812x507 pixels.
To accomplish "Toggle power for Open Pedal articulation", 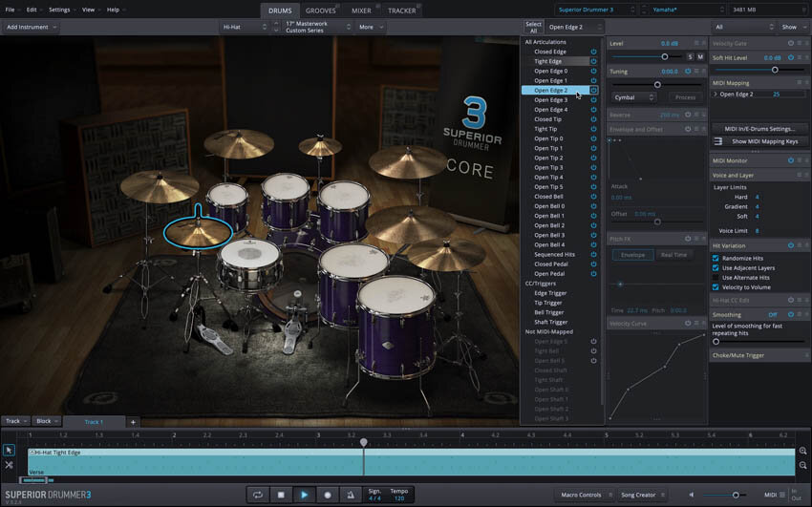I will pyautogui.click(x=593, y=274).
